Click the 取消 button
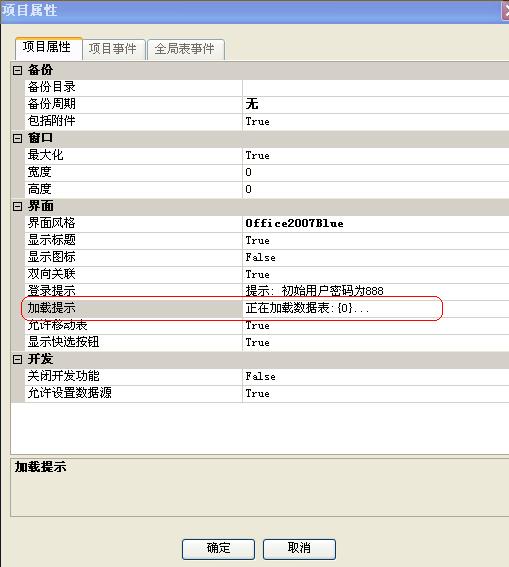Image resolution: width=509 pixels, height=567 pixels. coord(299,549)
